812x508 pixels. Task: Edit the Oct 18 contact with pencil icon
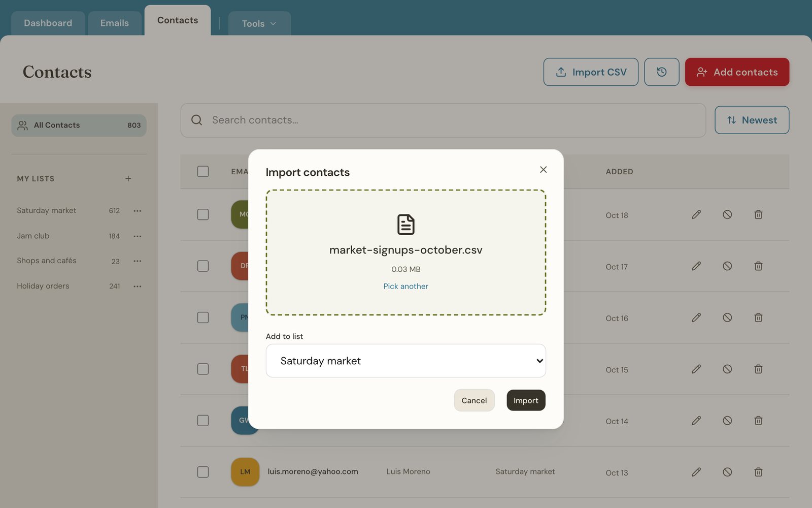coord(696,215)
